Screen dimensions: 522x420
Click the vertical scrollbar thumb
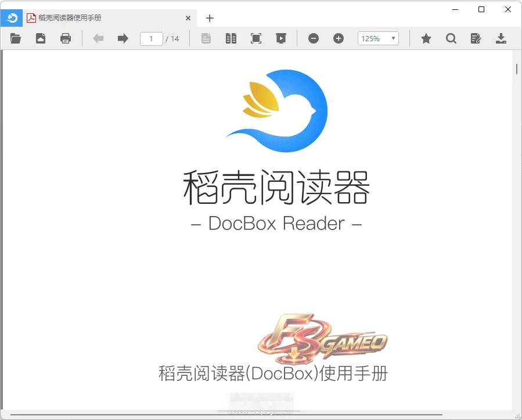517,69
